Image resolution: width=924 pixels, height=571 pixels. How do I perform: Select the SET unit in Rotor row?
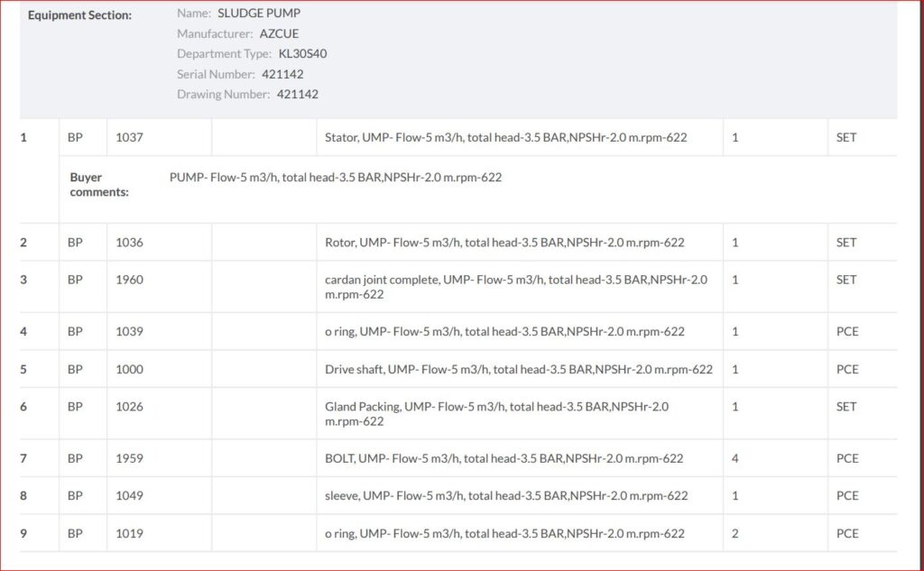(846, 242)
